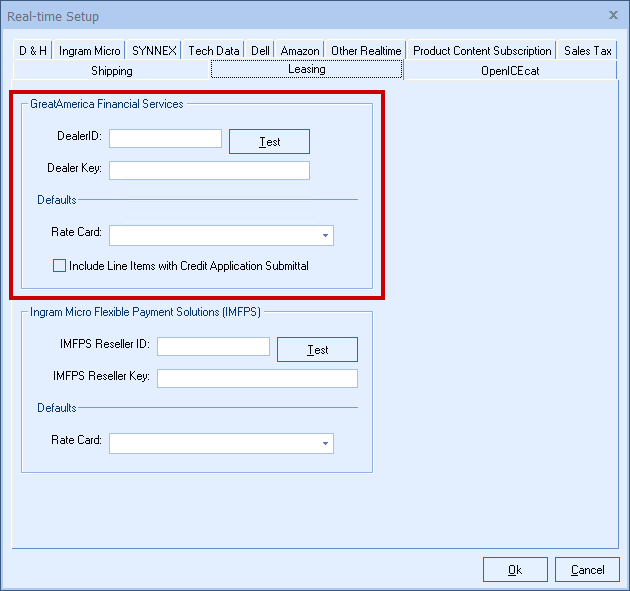Open the IMFPS Rate Card dropdown
The height and width of the screenshot is (591, 630).
point(325,444)
